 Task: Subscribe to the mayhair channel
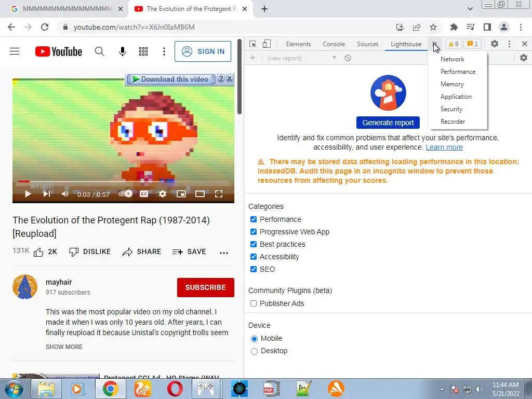point(206,287)
